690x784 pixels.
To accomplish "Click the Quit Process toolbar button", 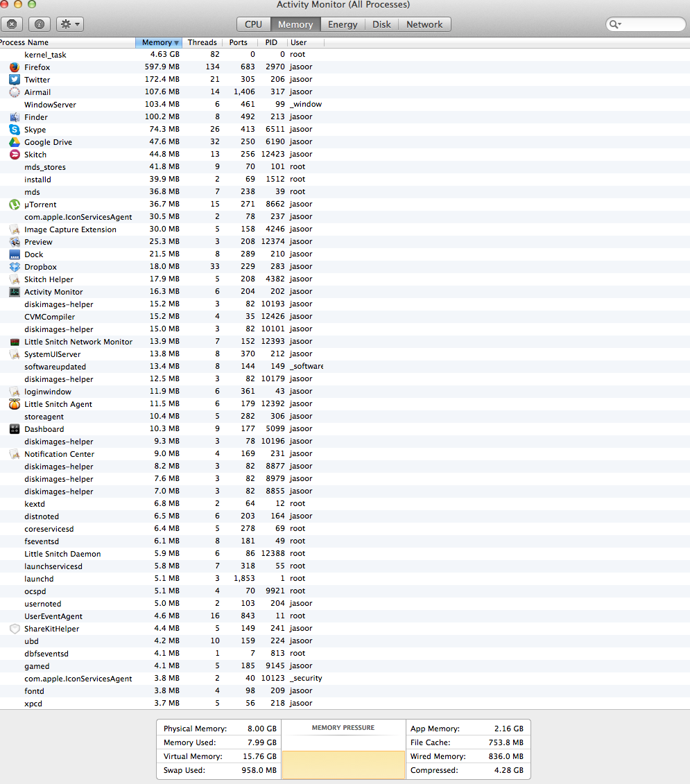I will (x=12, y=24).
